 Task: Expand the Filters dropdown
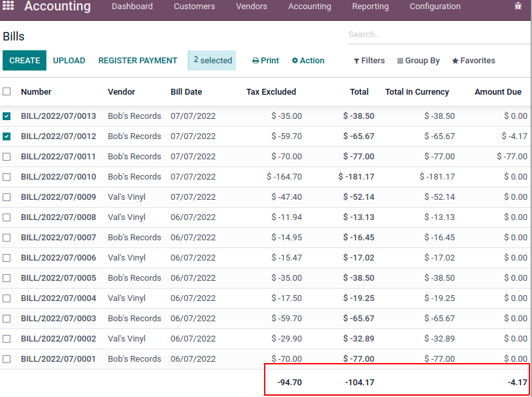coord(369,60)
